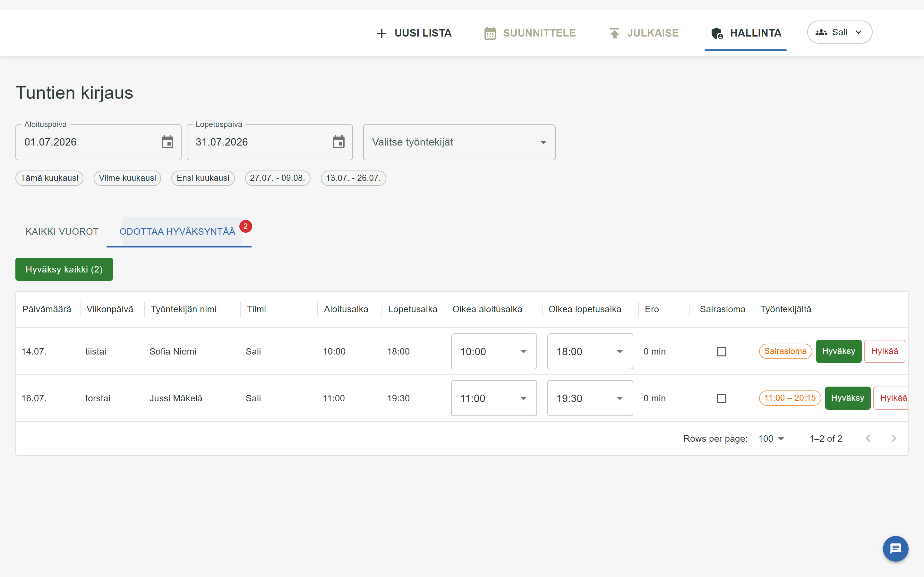924x577 pixels.
Task: Reject Sofia Niemi's shift with Hylkää
Action: 884,351
